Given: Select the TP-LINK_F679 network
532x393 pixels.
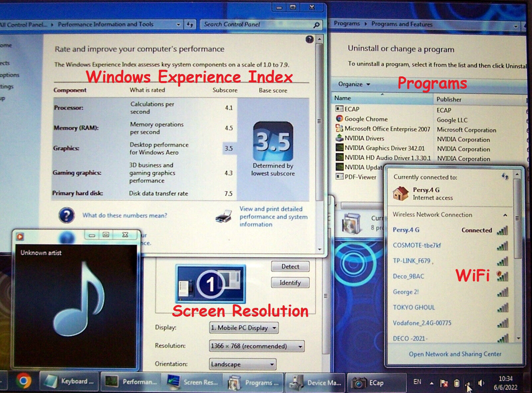Looking at the screenshot, I should 451,261.
